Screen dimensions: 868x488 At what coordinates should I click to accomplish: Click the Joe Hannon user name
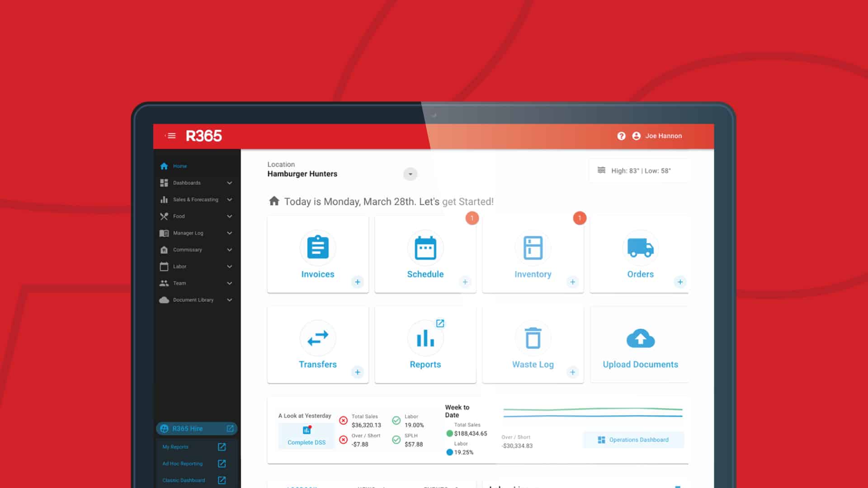tap(664, 136)
